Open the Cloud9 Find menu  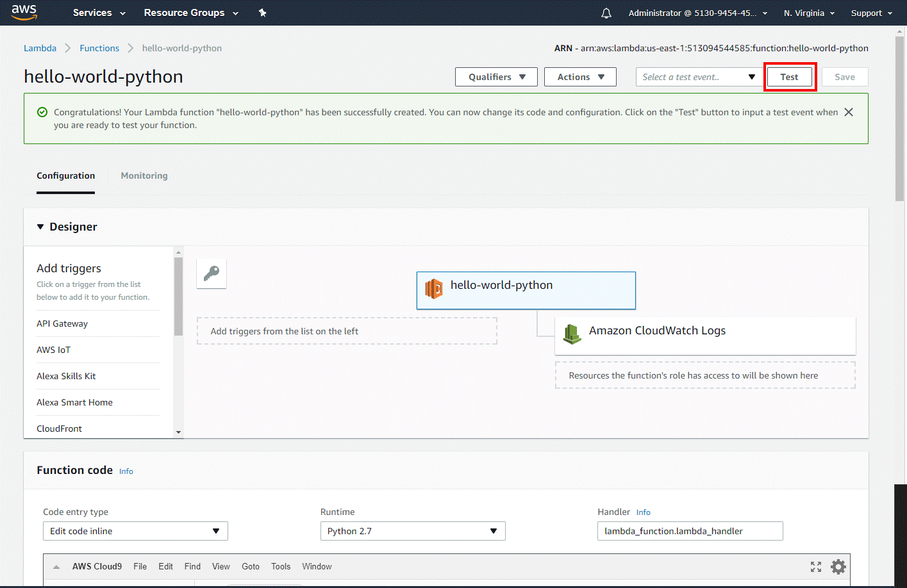click(x=192, y=566)
